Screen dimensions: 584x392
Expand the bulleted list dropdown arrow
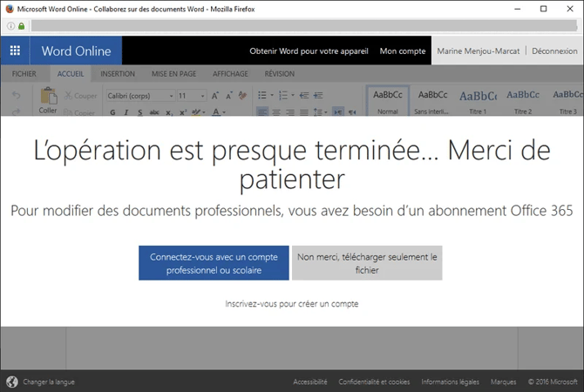(x=272, y=95)
